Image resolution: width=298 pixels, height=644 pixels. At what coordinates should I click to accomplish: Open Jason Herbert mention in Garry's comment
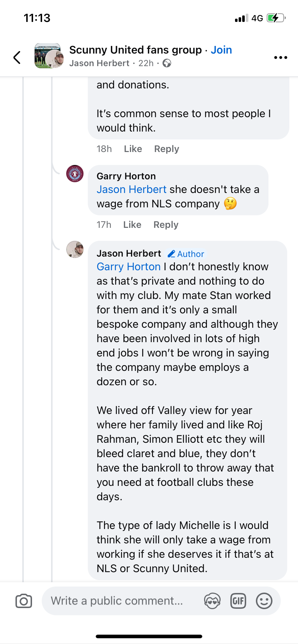[x=131, y=189]
